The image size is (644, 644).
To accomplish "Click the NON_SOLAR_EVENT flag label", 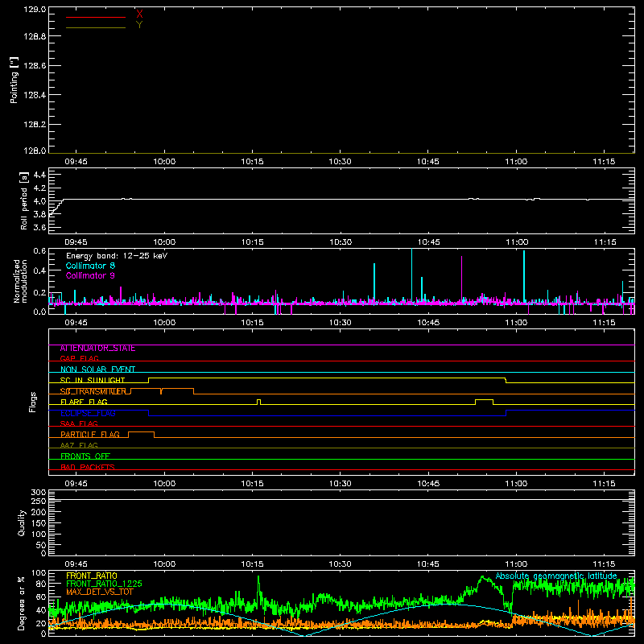I will click(x=97, y=369).
